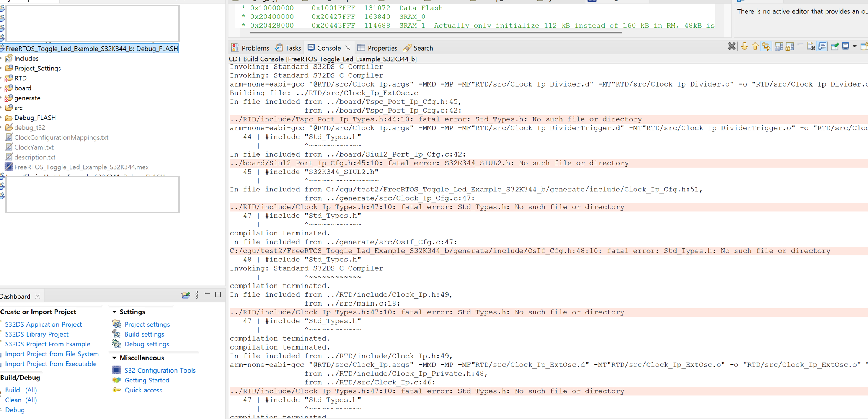Viewport: 868px width, 420px height.
Task: Click Dashboard open-folder toolbar icon
Action: coord(186,295)
